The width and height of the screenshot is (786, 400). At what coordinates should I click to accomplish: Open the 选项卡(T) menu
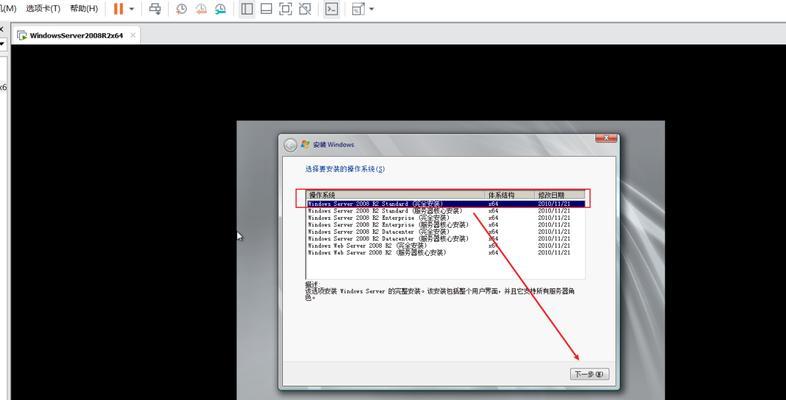(43, 9)
